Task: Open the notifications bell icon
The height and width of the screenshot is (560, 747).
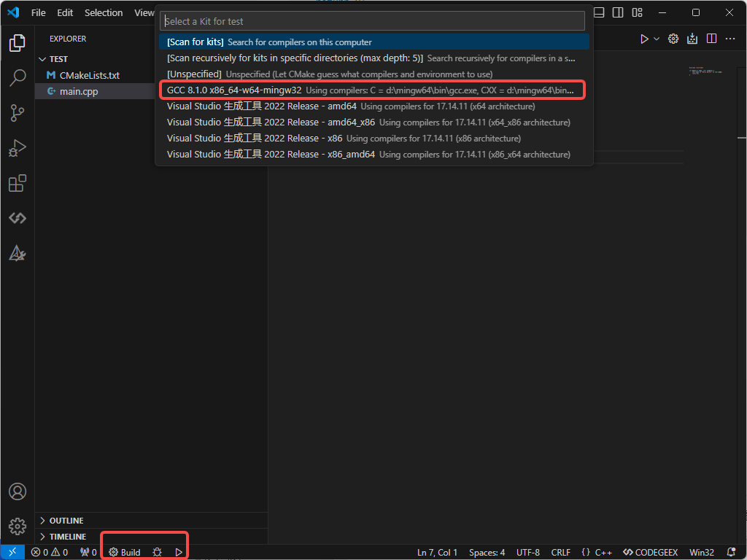Action: pos(732,553)
